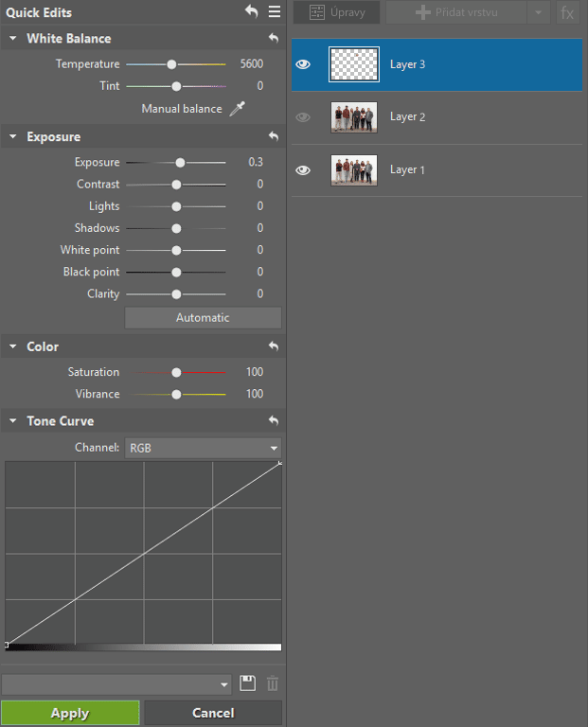Open the Channel RGB dropdown
This screenshot has height=727, width=588.
tap(204, 448)
